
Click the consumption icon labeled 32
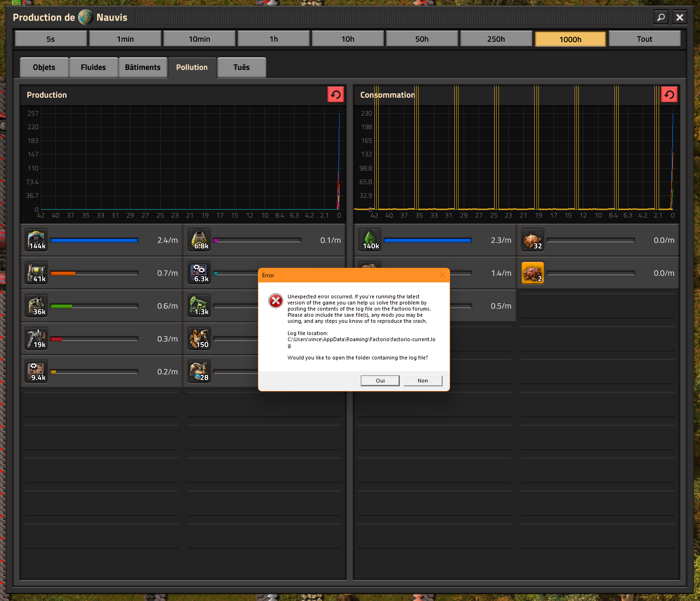pyautogui.click(x=533, y=240)
